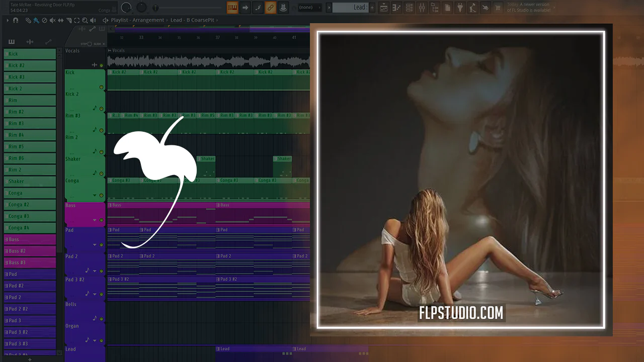The height and width of the screenshot is (362, 644).
Task: Select Bass #3 pattern in the picker
Action: point(30,262)
